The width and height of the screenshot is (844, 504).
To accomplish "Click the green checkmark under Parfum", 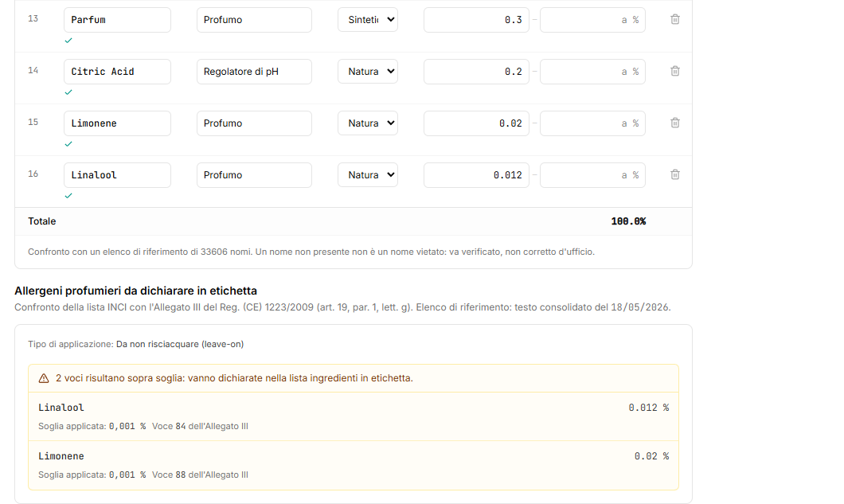I will (68, 41).
